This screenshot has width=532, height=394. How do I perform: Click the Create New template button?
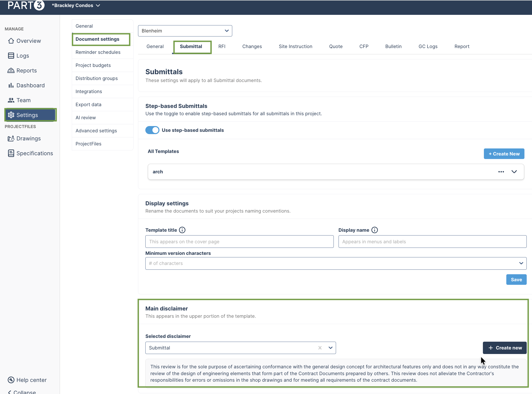(x=504, y=154)
